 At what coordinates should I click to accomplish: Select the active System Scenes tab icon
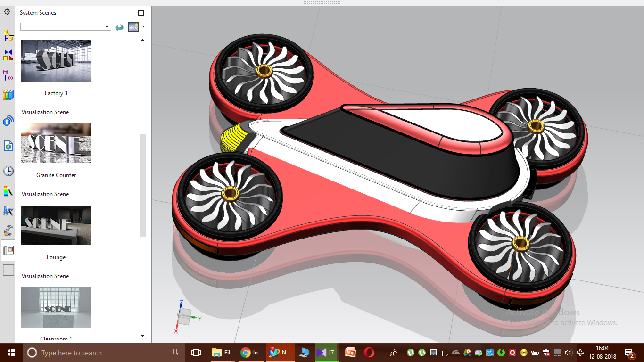pyautogui.click(x=8, y=250)
